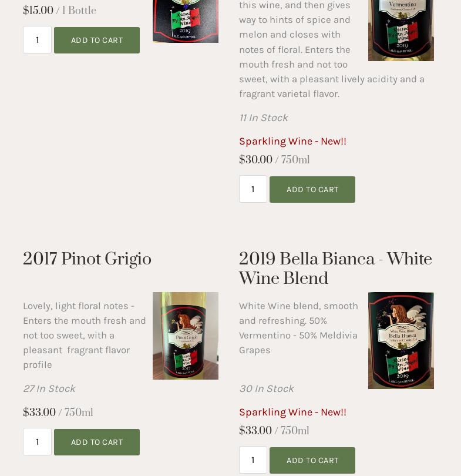The height and width of the screenshot is (476, 461).
Task: View the Bella Bianca bottle image
Action: [401, 340]
